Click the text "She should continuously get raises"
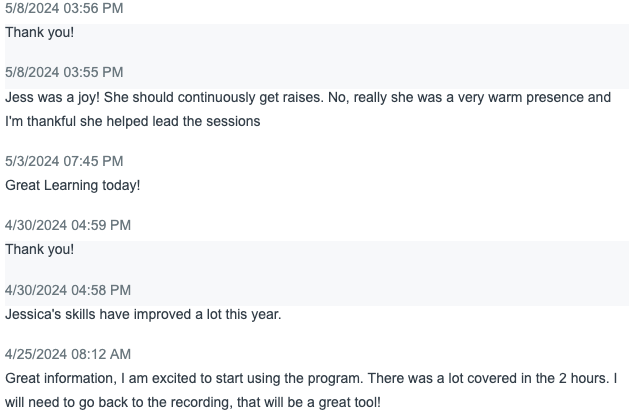 click(x=209, y=97)
